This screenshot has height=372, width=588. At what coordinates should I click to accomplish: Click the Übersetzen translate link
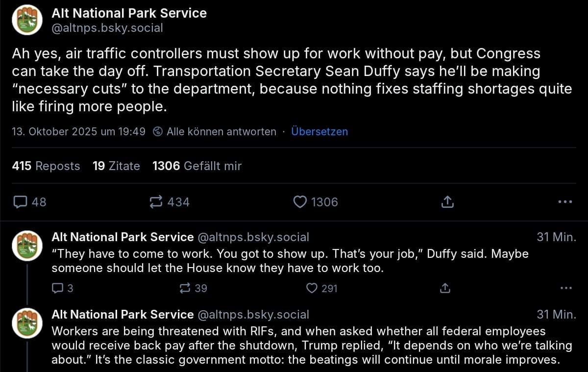(319, 131)
